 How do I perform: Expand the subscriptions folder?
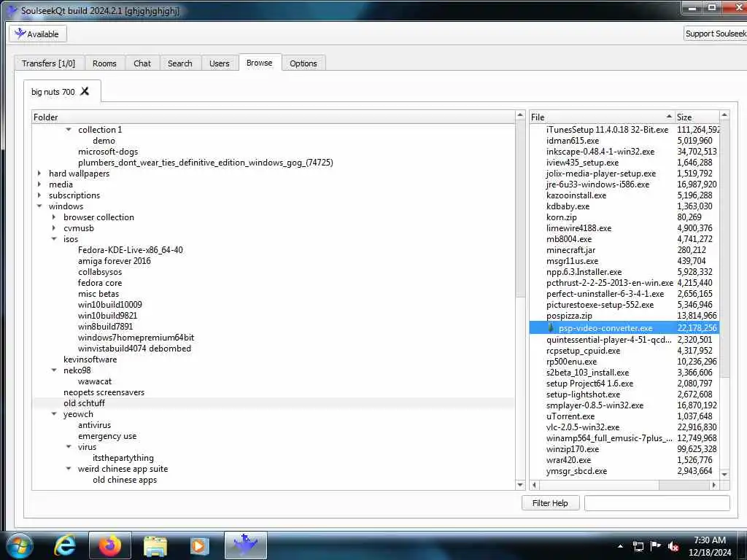[39, 195]
